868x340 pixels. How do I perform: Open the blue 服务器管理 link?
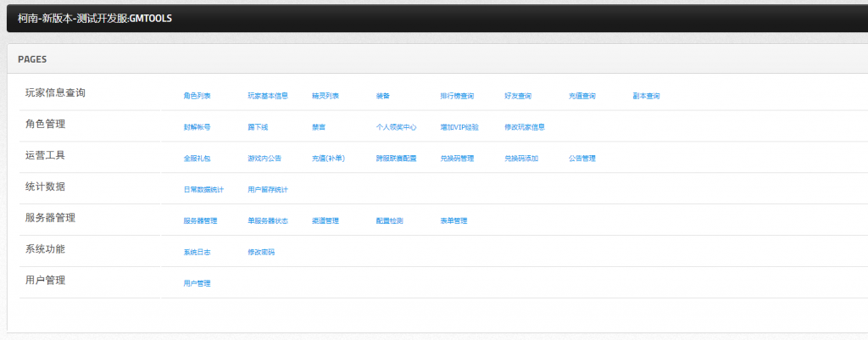coord(200,221)
